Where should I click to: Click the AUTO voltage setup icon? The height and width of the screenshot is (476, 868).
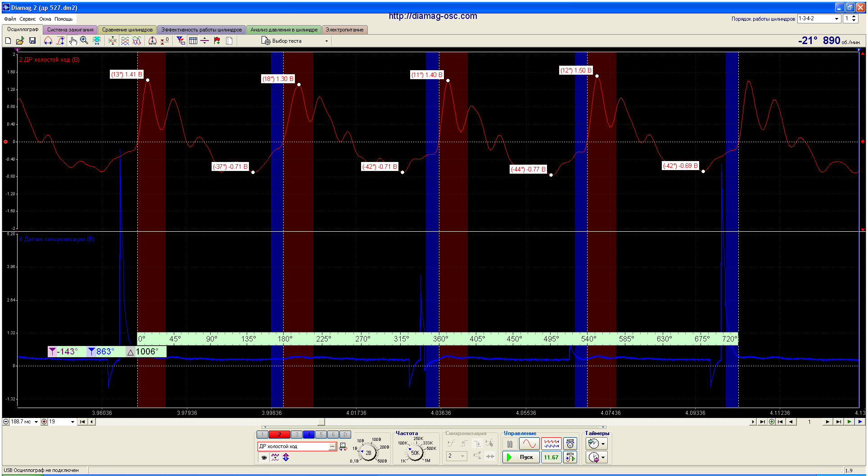(570, 444)
